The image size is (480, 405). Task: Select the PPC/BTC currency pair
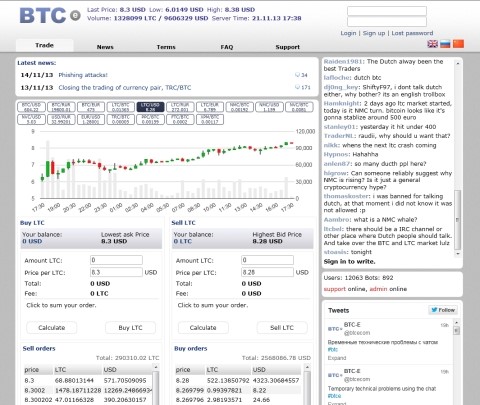pos(150,119)
